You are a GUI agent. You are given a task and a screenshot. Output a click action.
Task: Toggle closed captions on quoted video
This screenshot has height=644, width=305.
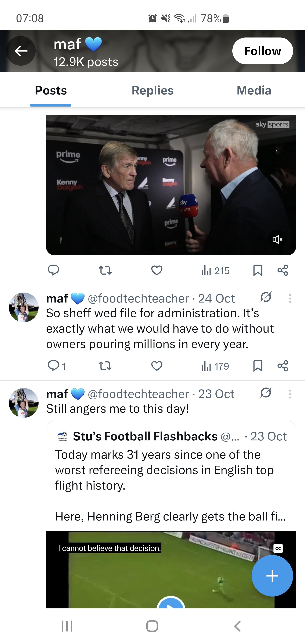pos(278,548)
